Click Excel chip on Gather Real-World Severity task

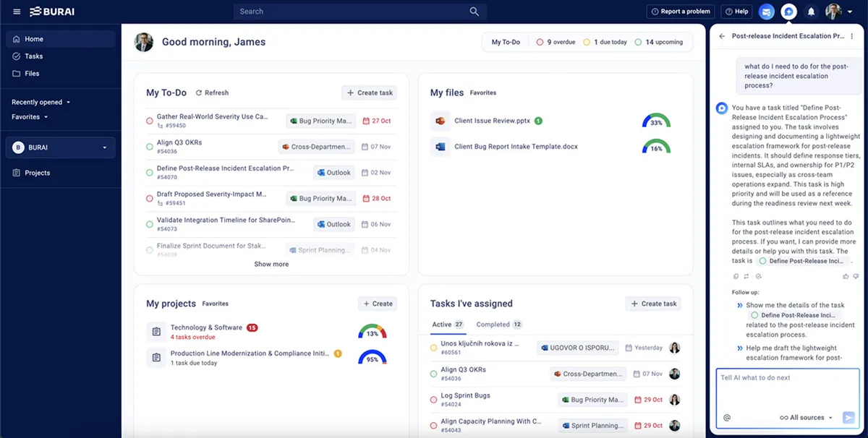[x=320, y=121]
